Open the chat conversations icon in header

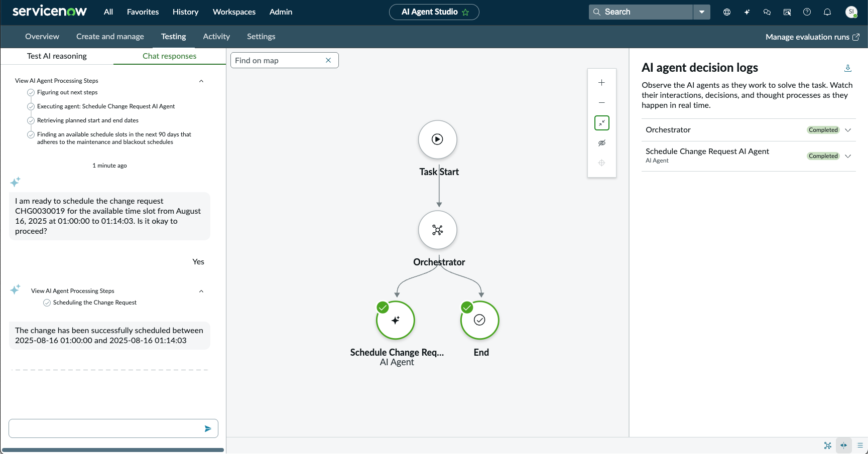tap(767, 12)
